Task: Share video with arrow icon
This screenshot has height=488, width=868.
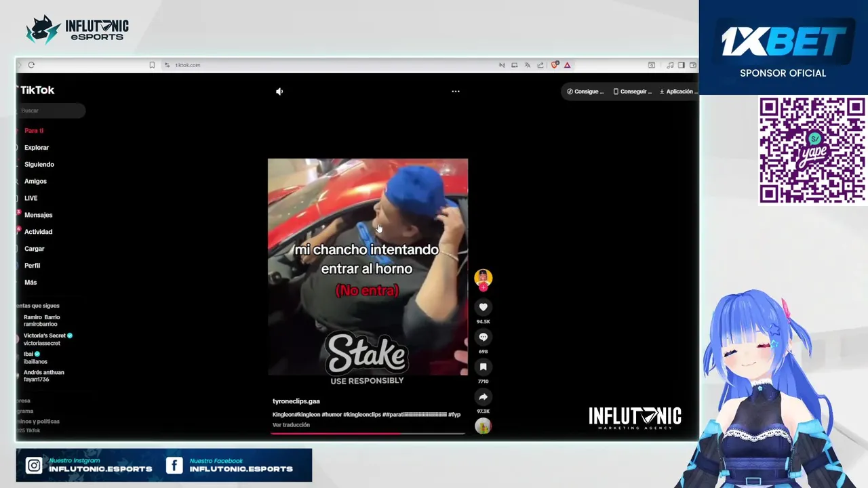Action: click(x=483, y=396)
